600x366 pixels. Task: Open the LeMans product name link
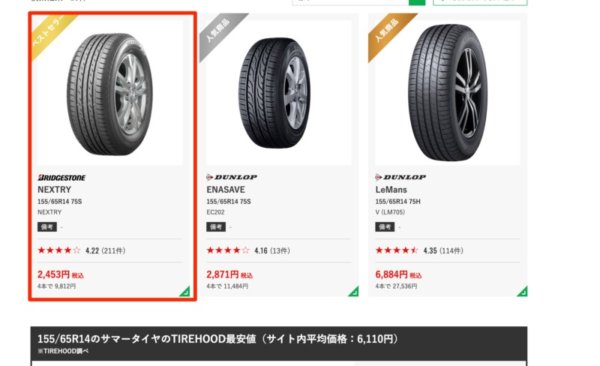391,190
